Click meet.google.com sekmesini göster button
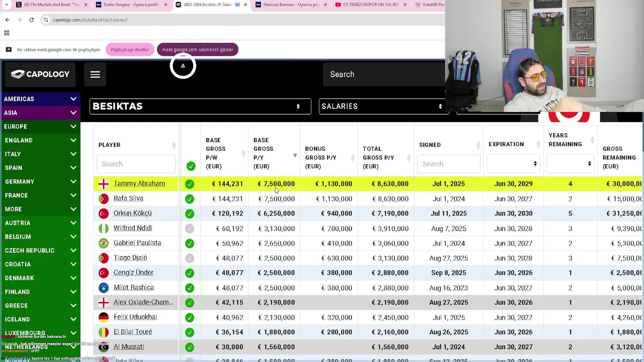 point(197,50)
